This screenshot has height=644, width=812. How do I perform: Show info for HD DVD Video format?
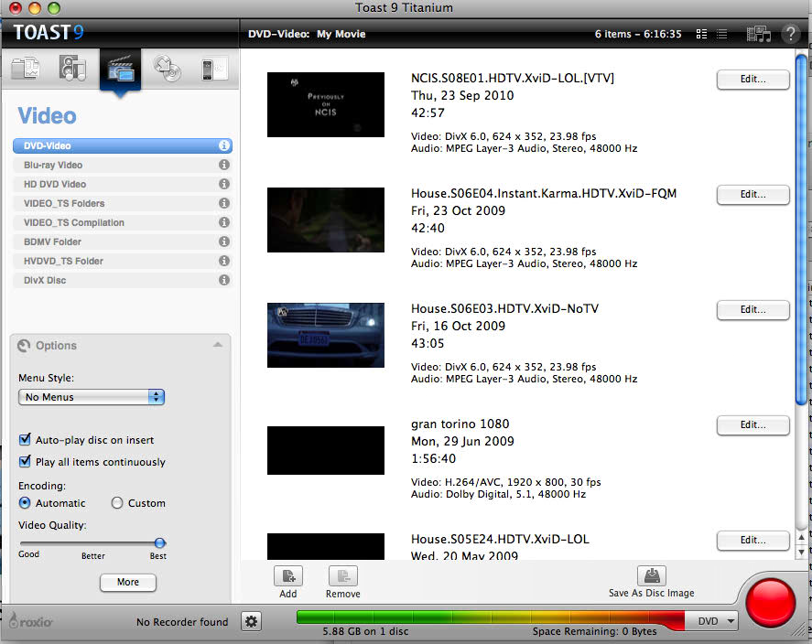coord(223,184)
